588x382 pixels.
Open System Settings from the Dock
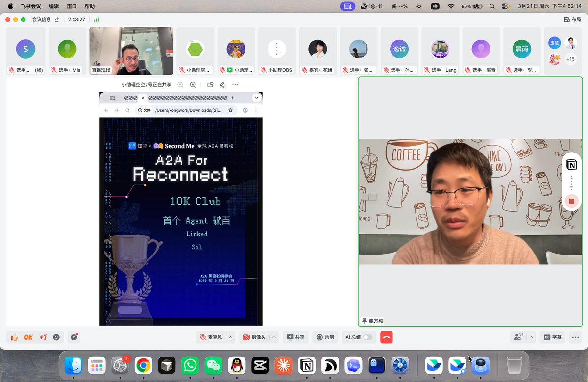coord(120,365)
